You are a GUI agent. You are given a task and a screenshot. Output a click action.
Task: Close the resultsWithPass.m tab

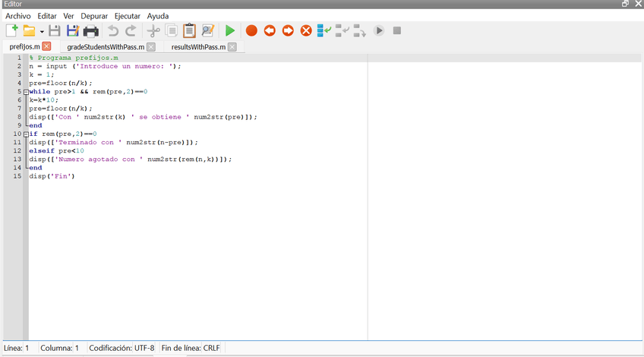(x=232, y=47)
